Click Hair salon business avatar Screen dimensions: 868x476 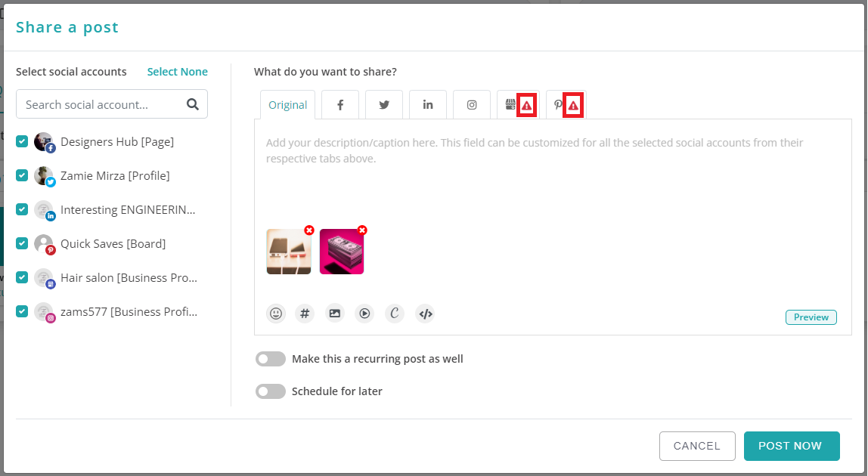pyautogui.click(x=44, y=278)
